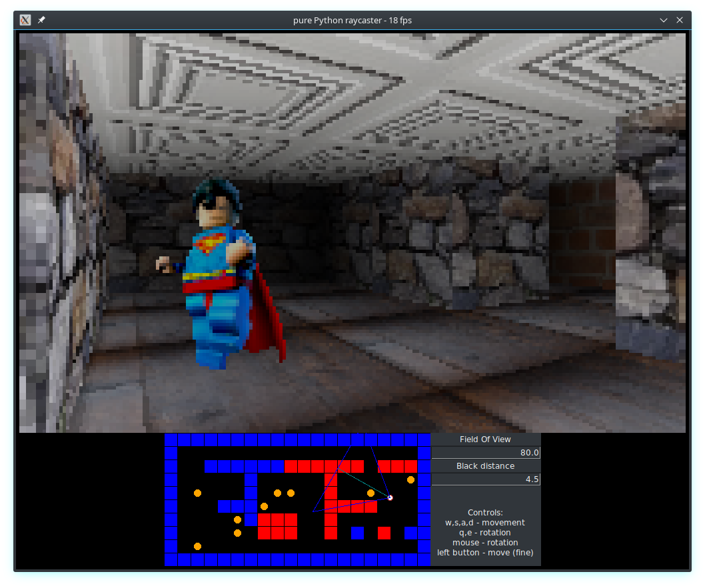This screenshot has height=588, width=705.
Task: Click the white player marker on minimap
Action: [390, 497]
